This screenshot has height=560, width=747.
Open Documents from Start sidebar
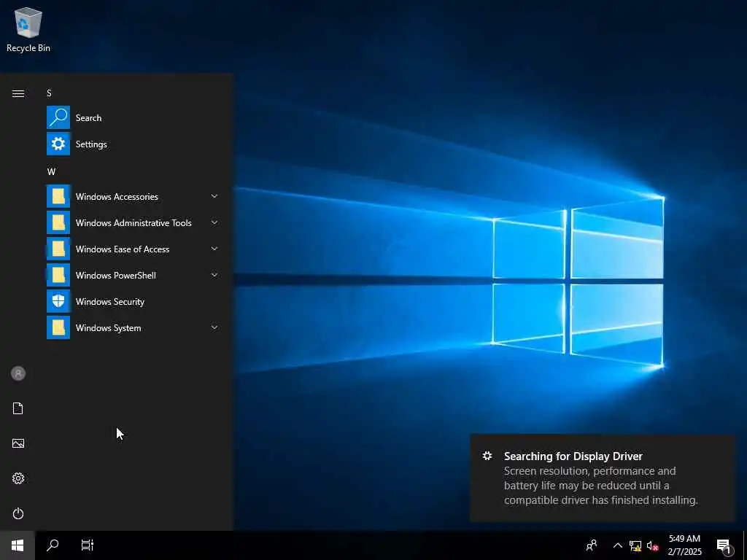coord(18,408)
